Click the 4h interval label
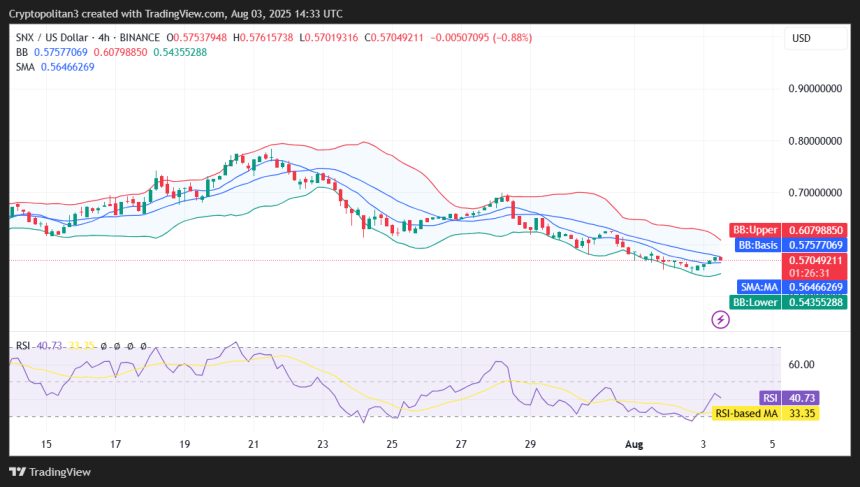This screenshot has width=860, height=487. [104, 37]
